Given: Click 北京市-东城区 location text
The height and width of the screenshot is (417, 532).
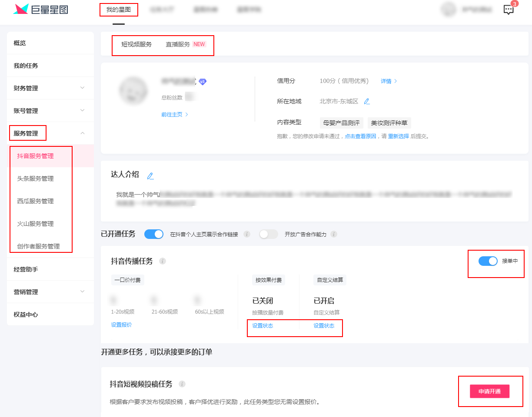Looking at the screenshot, I should (x=339, y=101).
